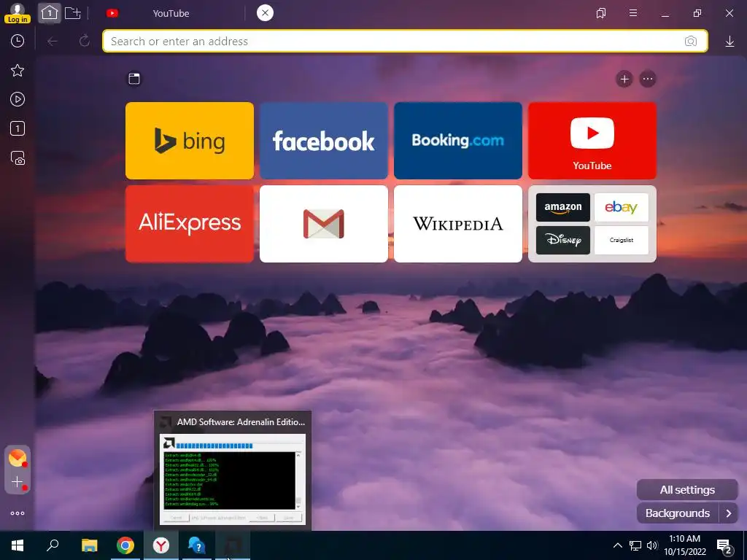This screenshot has height=560, width=747.
Task: Open the volume speaker tray icon
Action: [651, 545]
